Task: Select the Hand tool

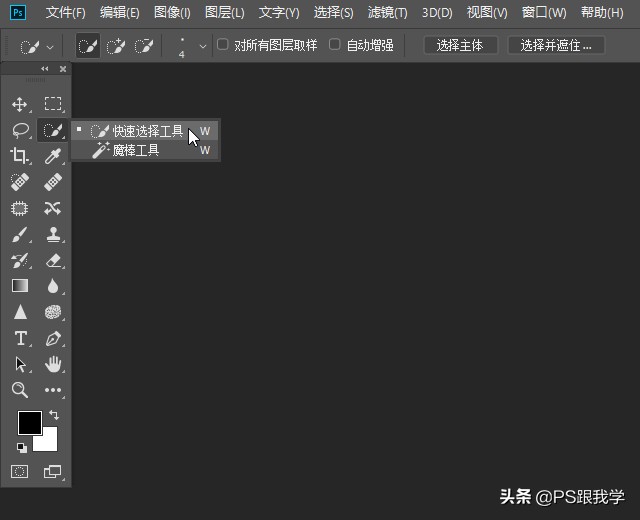Action: 53,364
